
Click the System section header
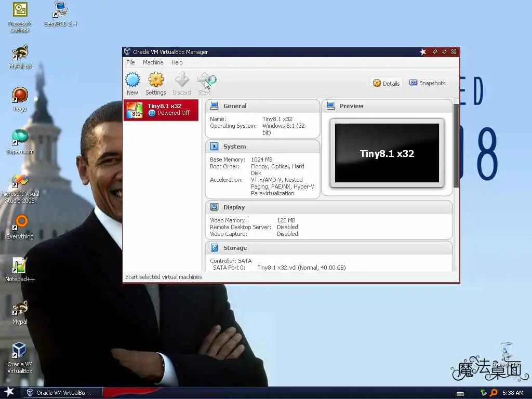click(262, 146)
